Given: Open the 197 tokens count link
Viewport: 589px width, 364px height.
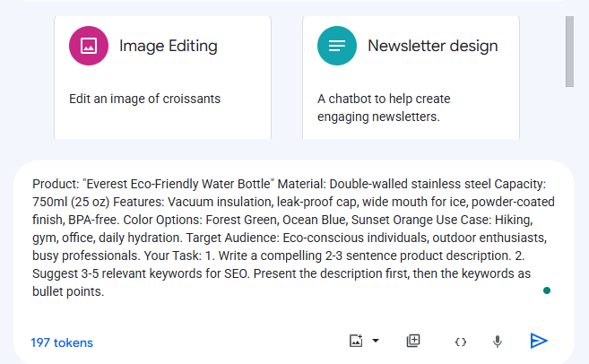Looking at the screenshot, I should coord(62,342).
